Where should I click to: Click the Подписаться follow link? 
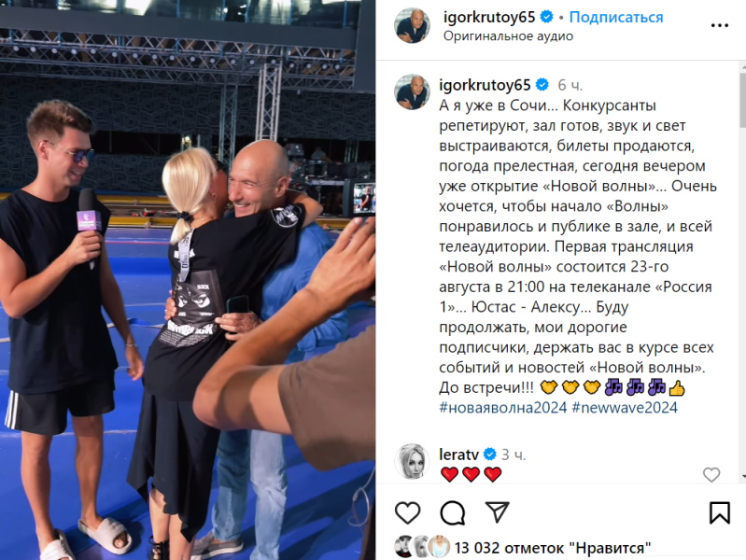[x=616, y=17]
